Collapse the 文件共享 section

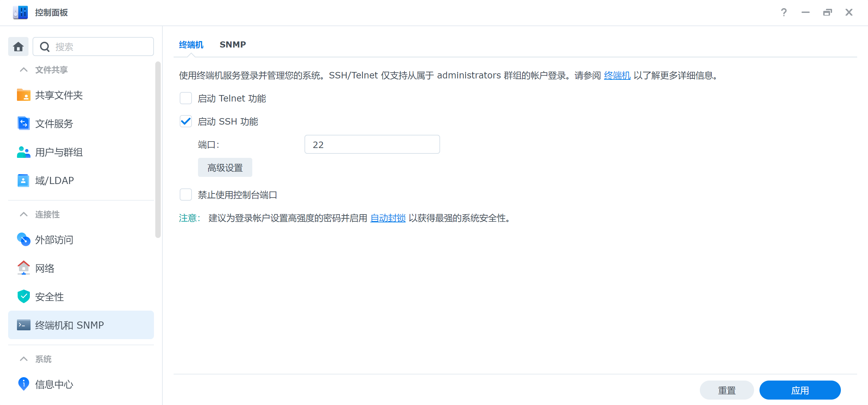click(x=24, y=70)
